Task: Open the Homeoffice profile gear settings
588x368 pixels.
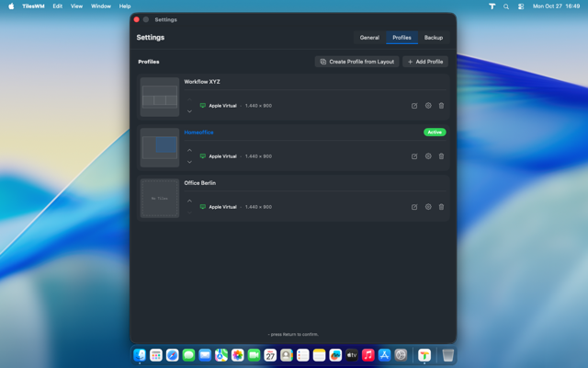Action: click(x=428, y=156)
